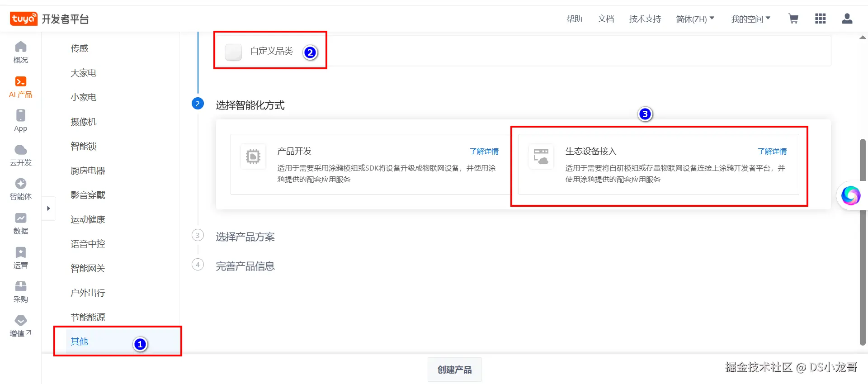
Task: Select the 影音穿戴 category
Action: tap(88, 195)
